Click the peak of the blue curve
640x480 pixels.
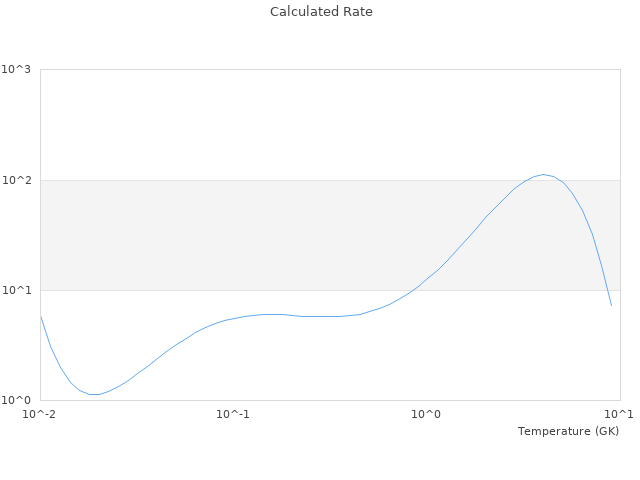(543, 174)
